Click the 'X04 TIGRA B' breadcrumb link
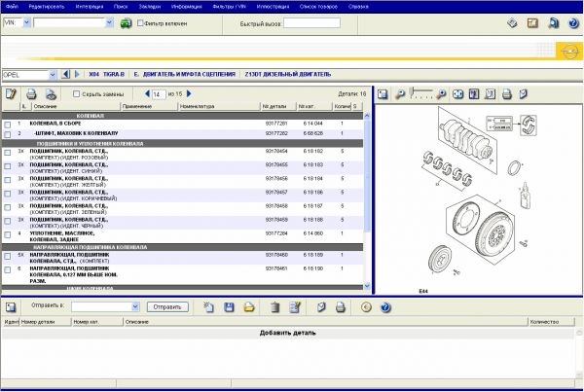The image size is (584, 392). [x=106, y=74]
